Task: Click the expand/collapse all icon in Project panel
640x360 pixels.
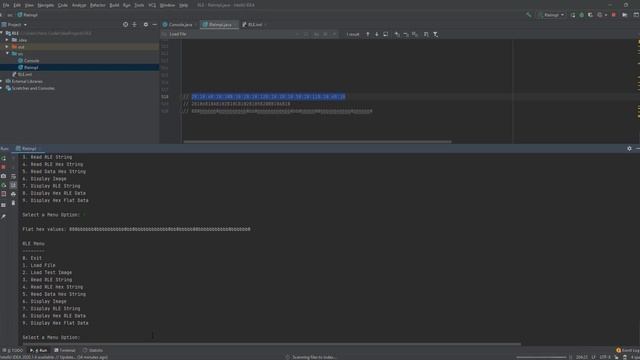Action: tap(134, 24)
